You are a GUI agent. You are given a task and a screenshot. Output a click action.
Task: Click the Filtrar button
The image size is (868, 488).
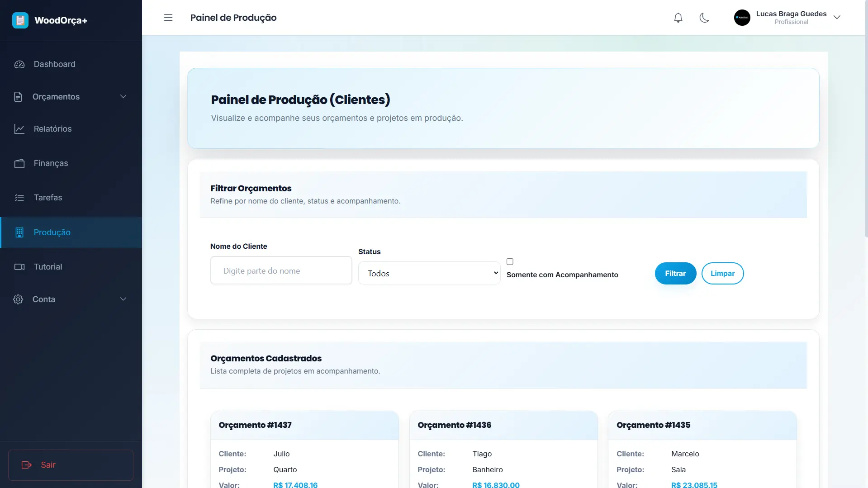tap(675, 273)
